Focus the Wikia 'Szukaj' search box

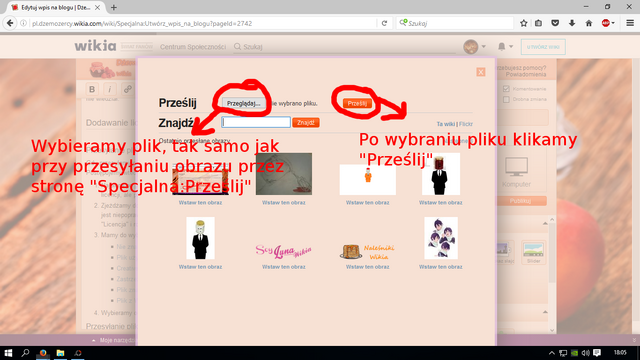click(x=345, y=47)
